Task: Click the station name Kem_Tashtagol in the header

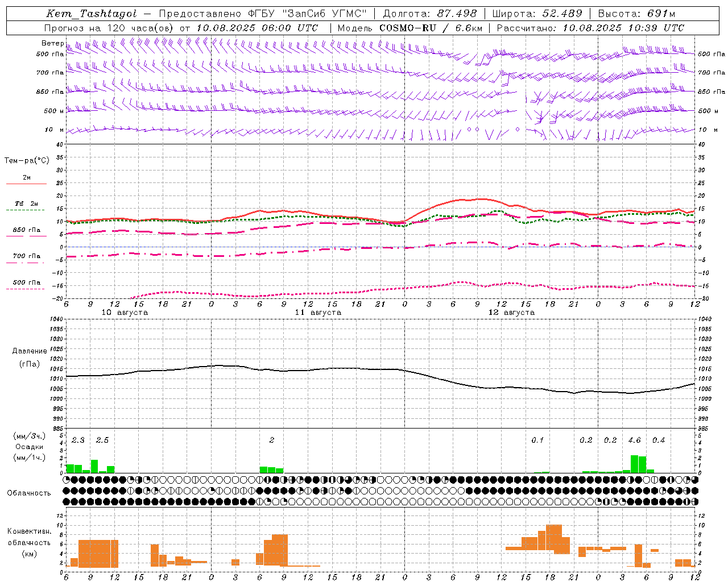Action: coord(92,14)
